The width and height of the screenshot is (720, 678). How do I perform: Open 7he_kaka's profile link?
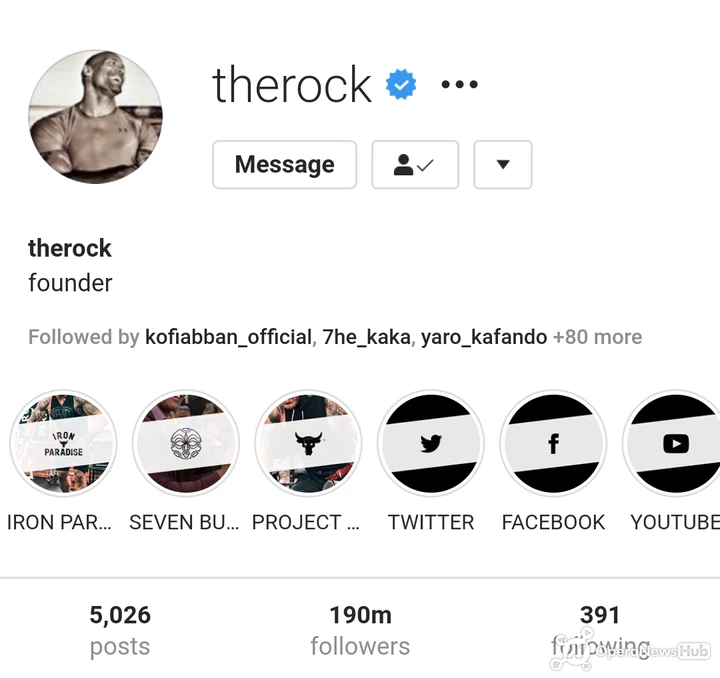click(366, 337)
